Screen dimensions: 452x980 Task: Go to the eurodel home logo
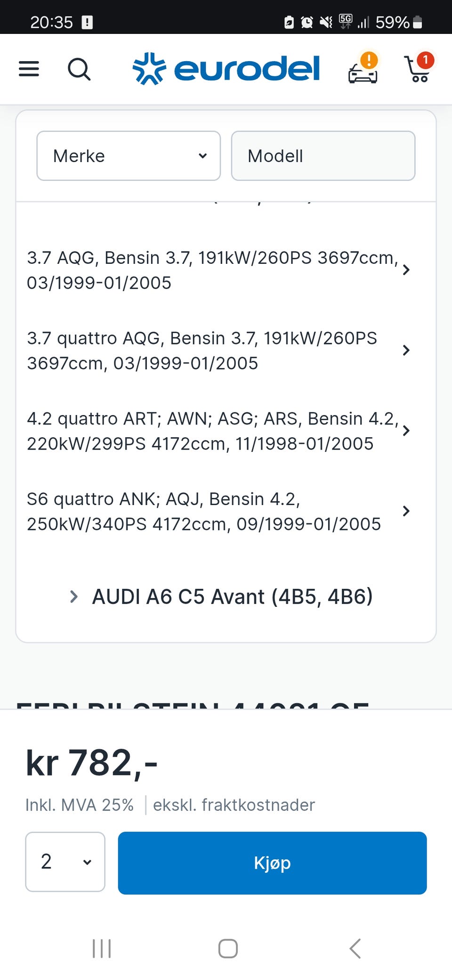click(x=226, y=69)
